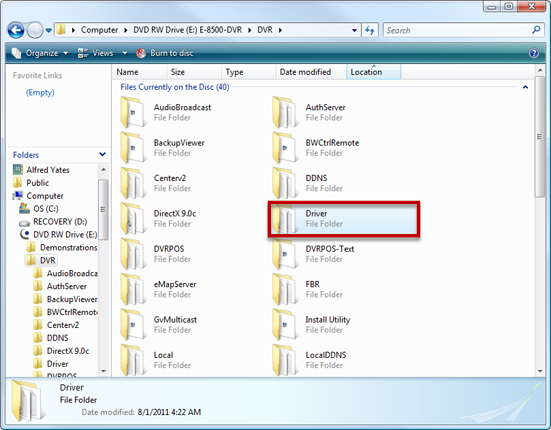
Task: Go back with the Back arrow button
Action: (16, 30)
